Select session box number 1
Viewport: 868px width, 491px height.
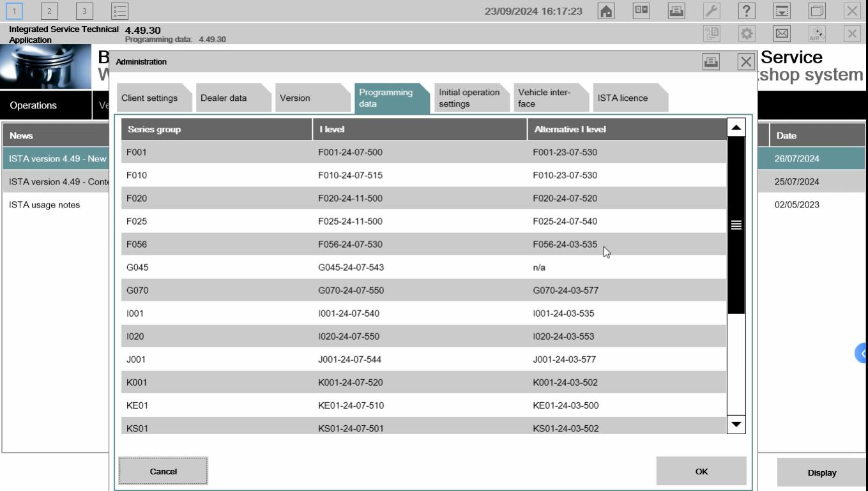click(x=15, y=10)
